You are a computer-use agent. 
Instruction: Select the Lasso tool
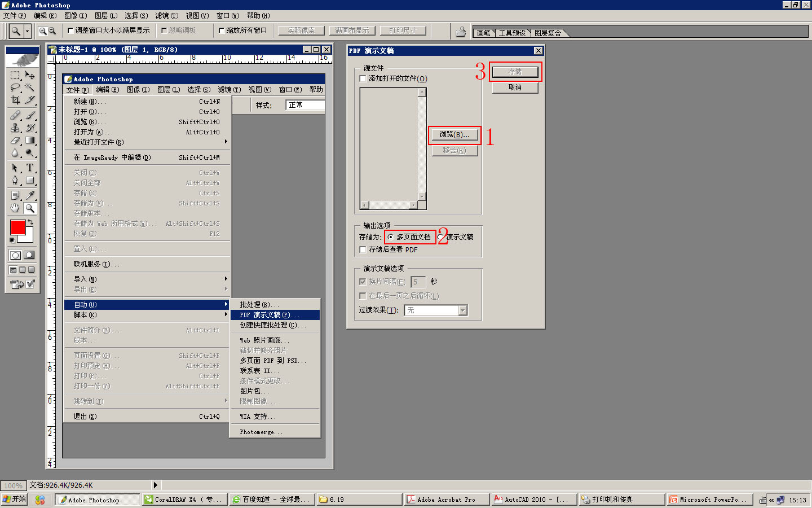pos(15,87)
